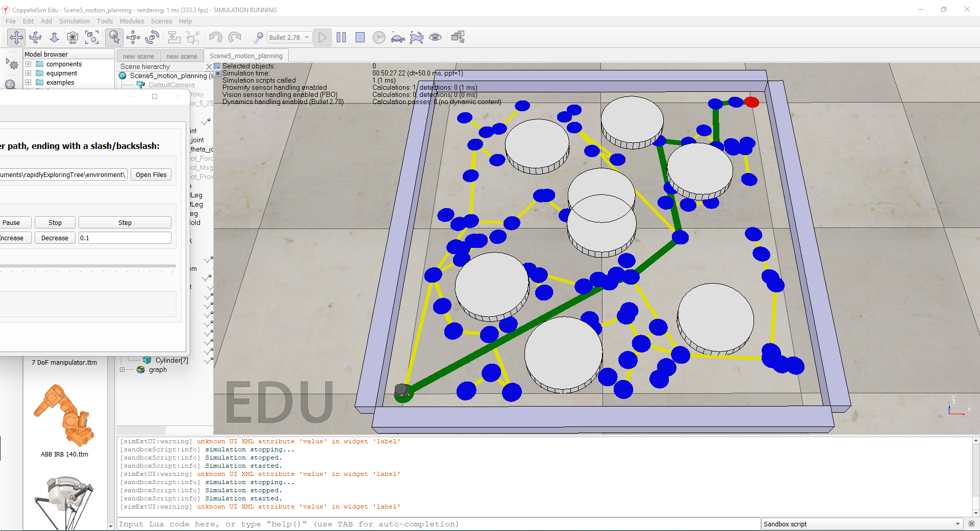Select the camera rotate tool
This screenshot has height=531, width=980.
[35, 37]
